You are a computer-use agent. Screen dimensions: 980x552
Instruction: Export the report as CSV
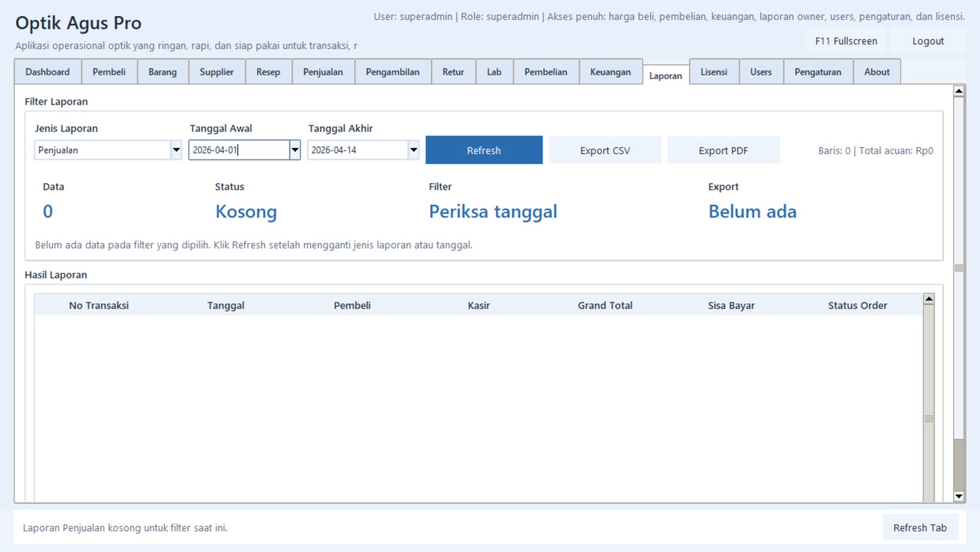(605, 150)
